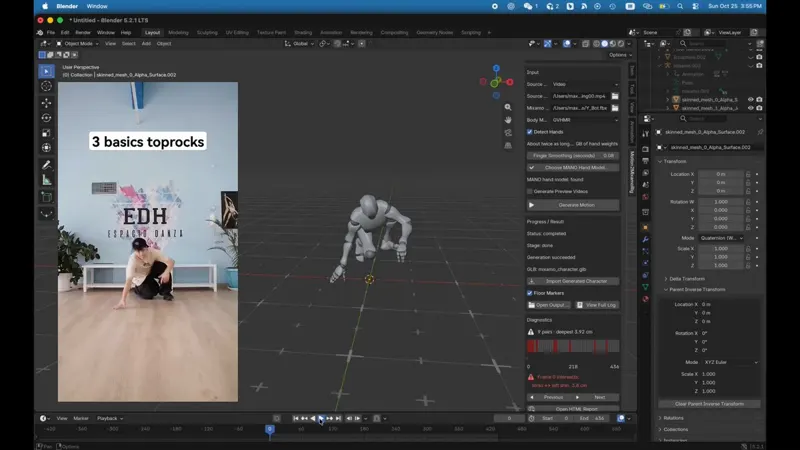Viewport: 800px width, 450px height.
Task: Open the Object Mode dropdown
Action: click(x=78, y=44)
